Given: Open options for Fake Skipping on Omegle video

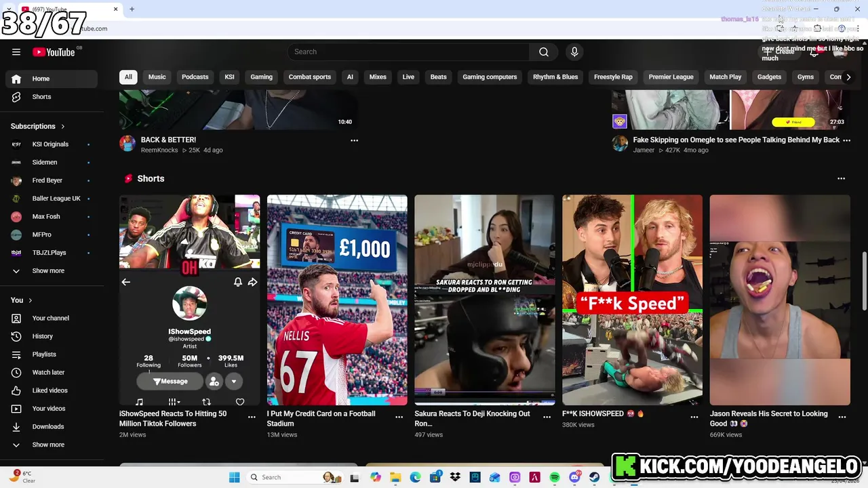Looking at the screenshot, I should point(846,140).
